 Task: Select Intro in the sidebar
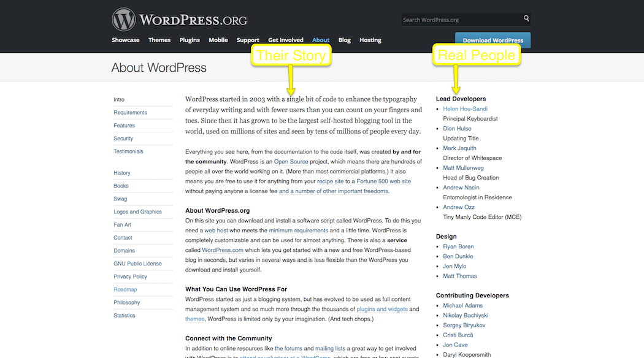[x=119, y=100]
